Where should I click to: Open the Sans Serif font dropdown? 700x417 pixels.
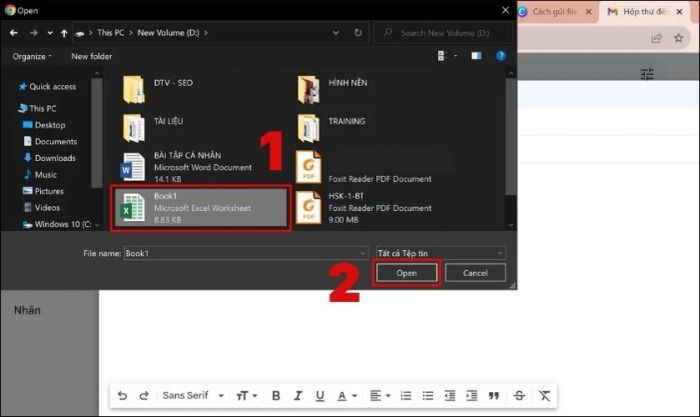(194, 395)
